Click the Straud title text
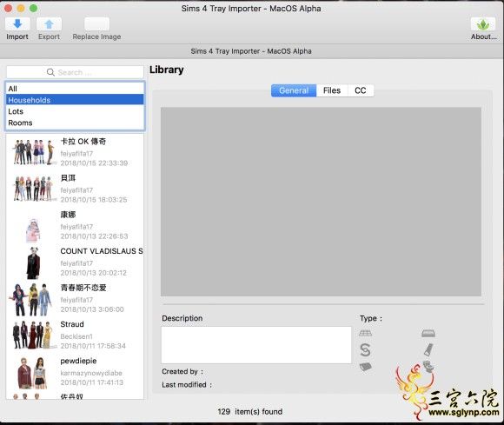 point(72,324)
